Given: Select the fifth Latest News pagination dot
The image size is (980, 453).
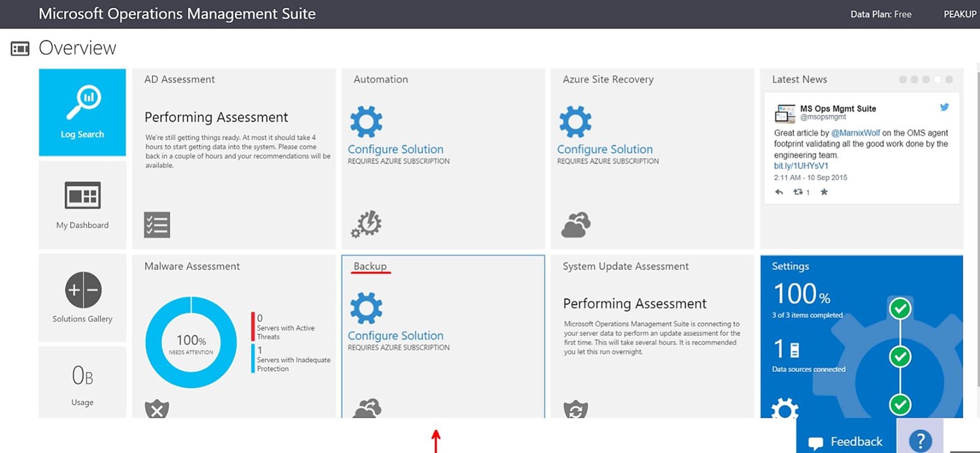Looking at the screenshot, I should point(949,80).
